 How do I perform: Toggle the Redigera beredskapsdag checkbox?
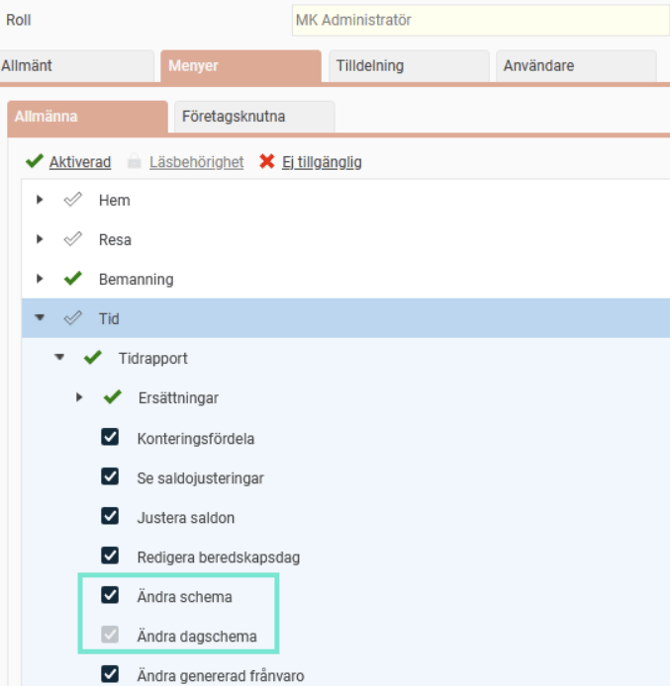pyautogui.click(x=111, y=556)
